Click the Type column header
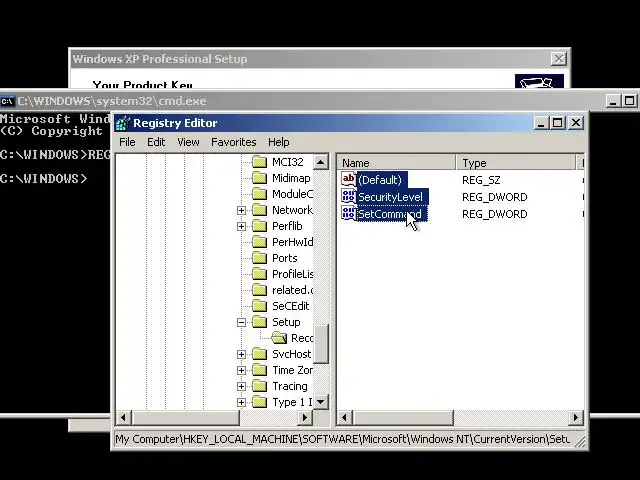The image size is (640, 480). tap(516, 163)
